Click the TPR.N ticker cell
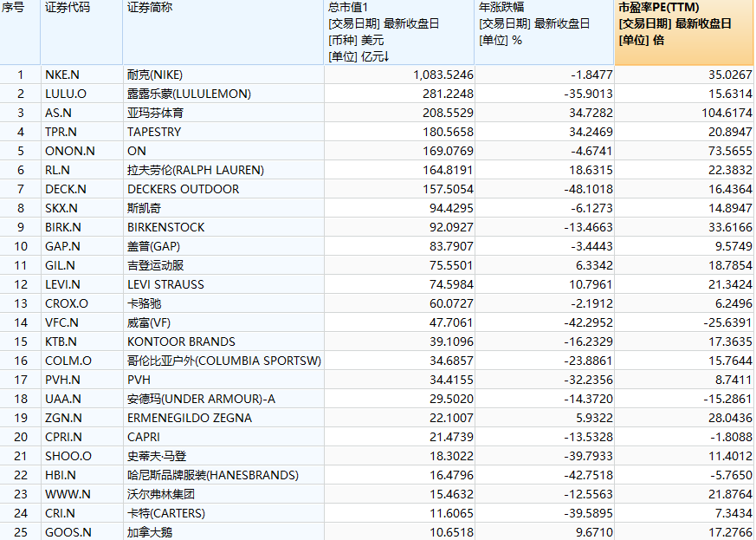 click(82, 132)
